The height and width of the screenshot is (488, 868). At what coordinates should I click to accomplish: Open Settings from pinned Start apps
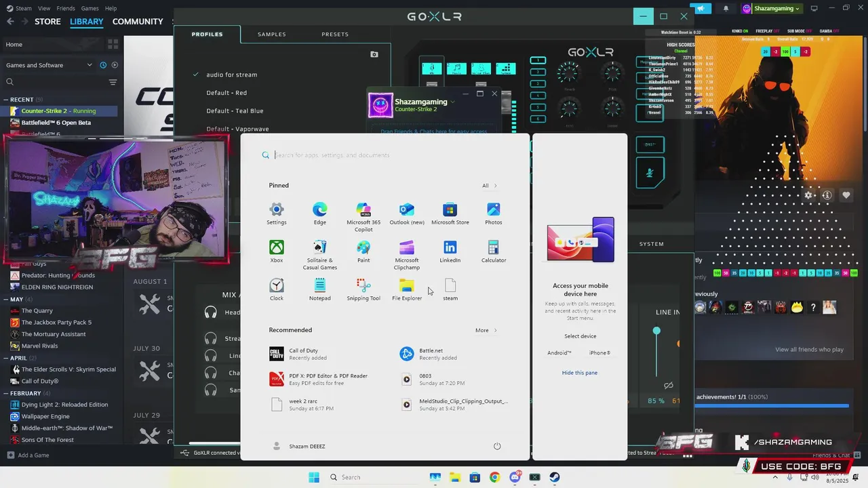point(276,214)
